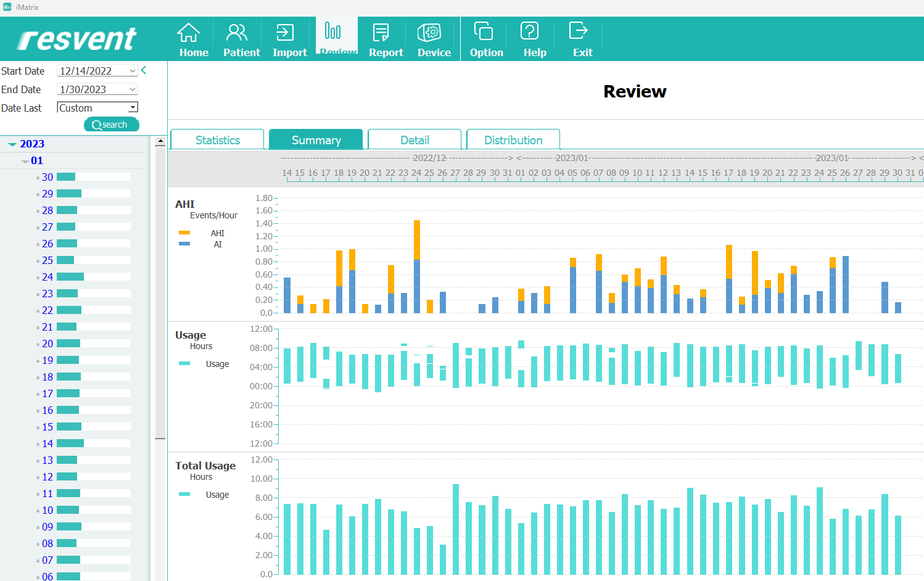
Task: Click the Total Usage chart label
Action: 205,466
